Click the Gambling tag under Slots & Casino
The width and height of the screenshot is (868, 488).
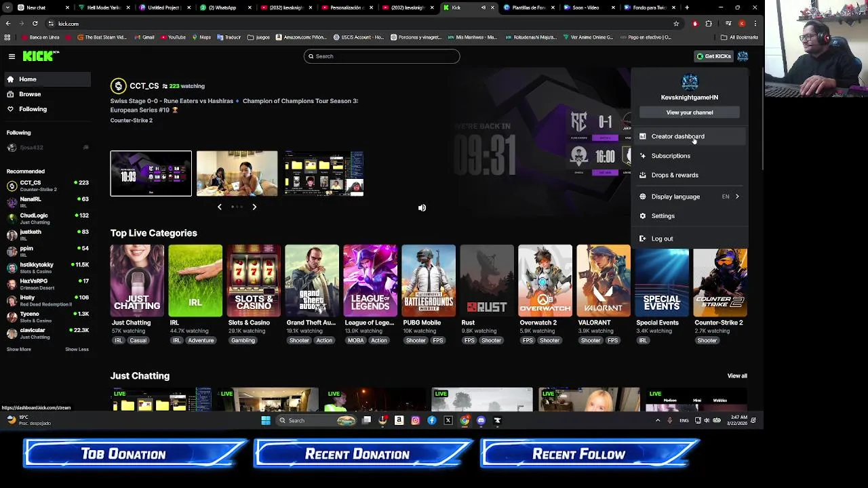pyautogui.click(x=243, y=340)
